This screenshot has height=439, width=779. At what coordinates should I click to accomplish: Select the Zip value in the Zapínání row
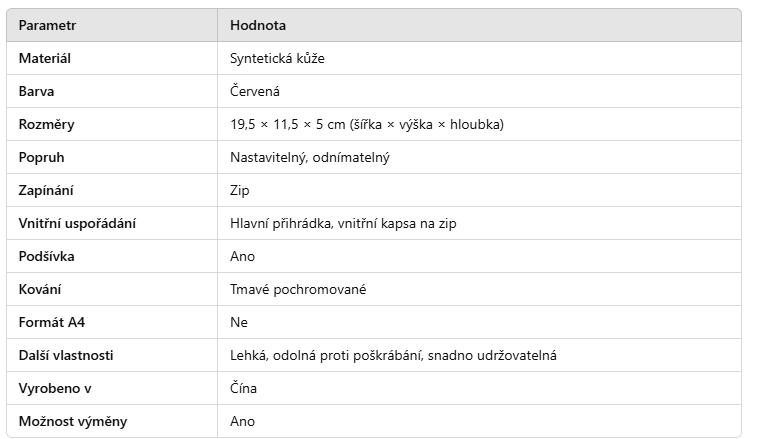[240, 190]
